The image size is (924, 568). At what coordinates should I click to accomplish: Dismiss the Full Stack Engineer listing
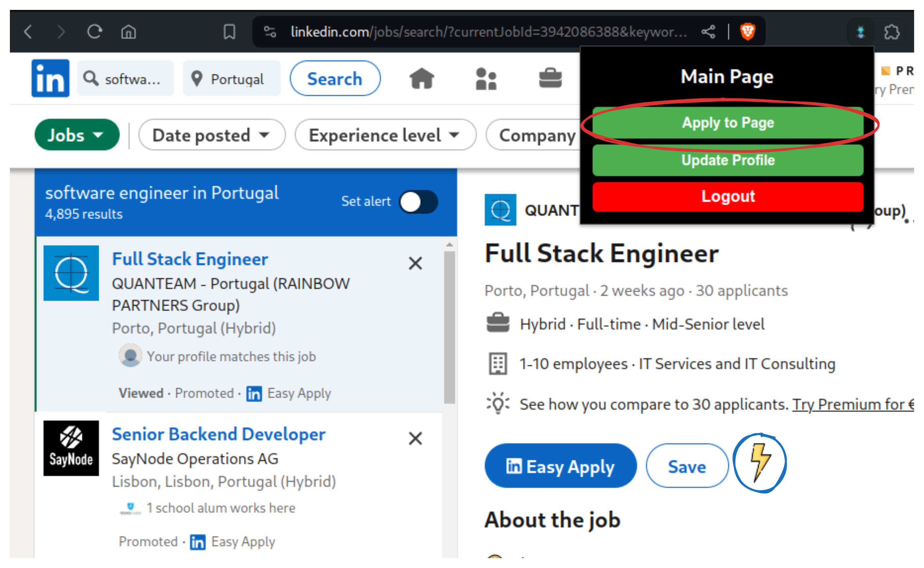(x=415, y=263)
